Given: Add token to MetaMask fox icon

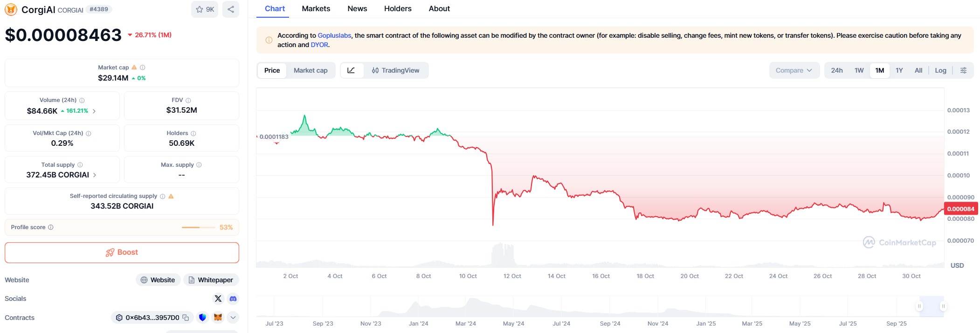Looking at the screenshot, I should click(x=218, y=318).
